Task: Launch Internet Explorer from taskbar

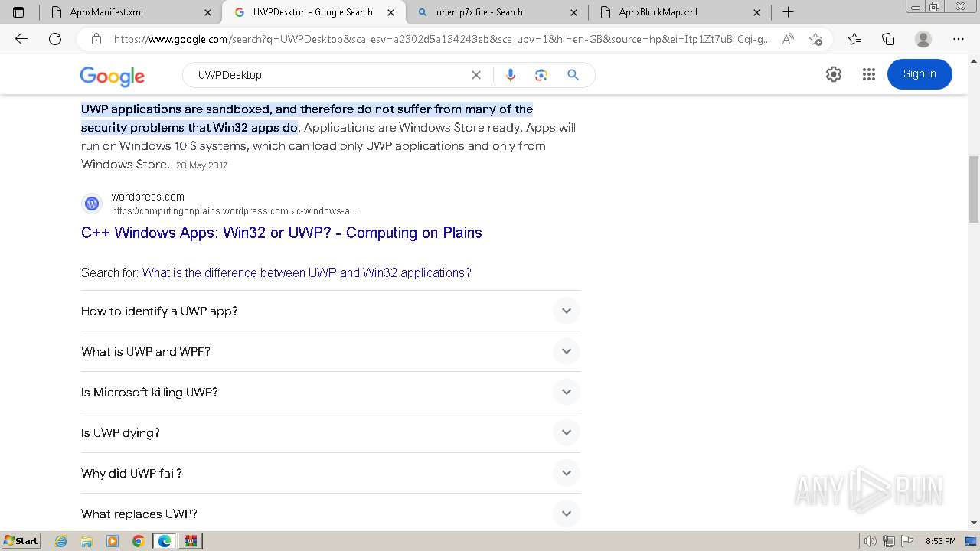Action: (61, 541)
